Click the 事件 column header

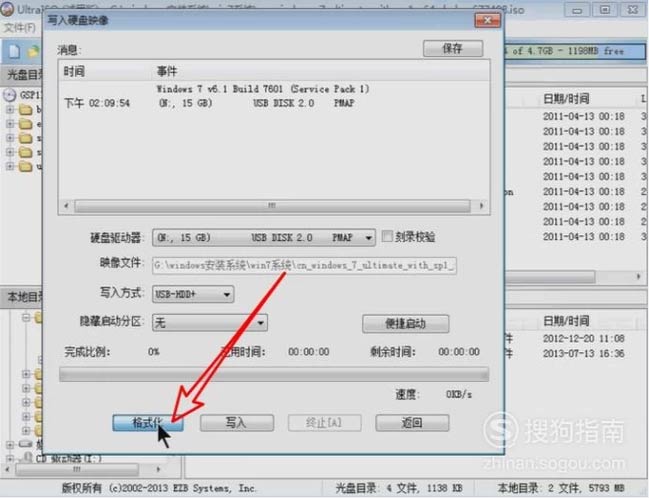[167, 71]
